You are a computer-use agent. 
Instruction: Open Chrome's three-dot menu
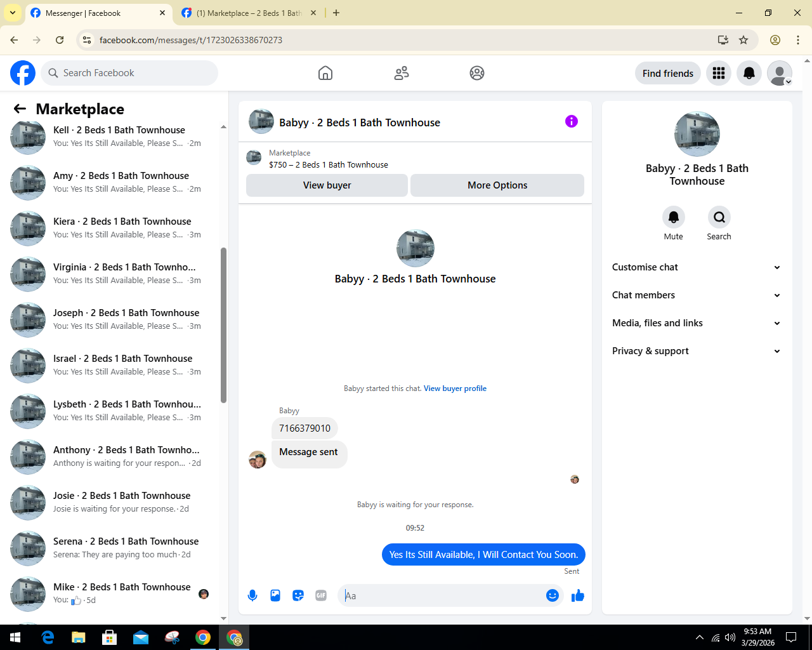click(x=798, y=40)
